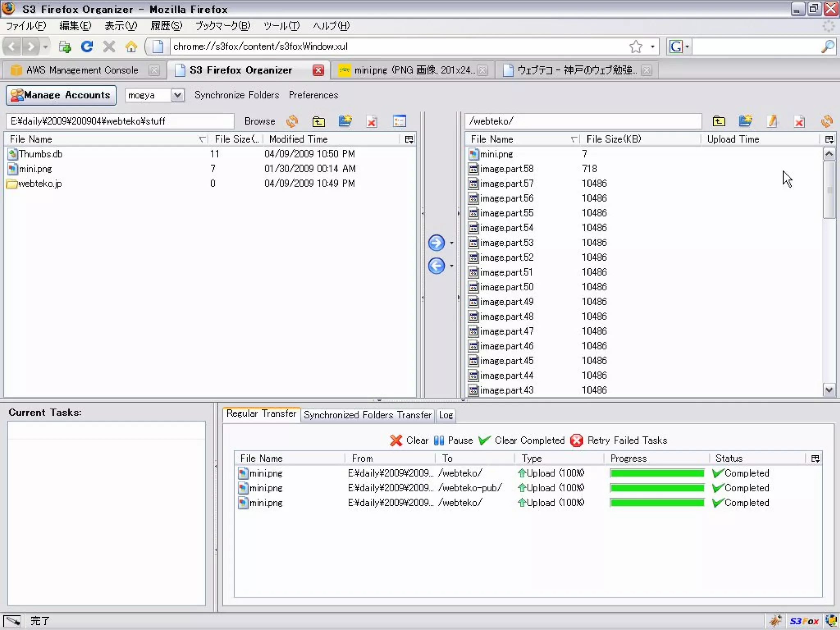
Task: Create a new local folder
Action: click(x=345, y=121)
